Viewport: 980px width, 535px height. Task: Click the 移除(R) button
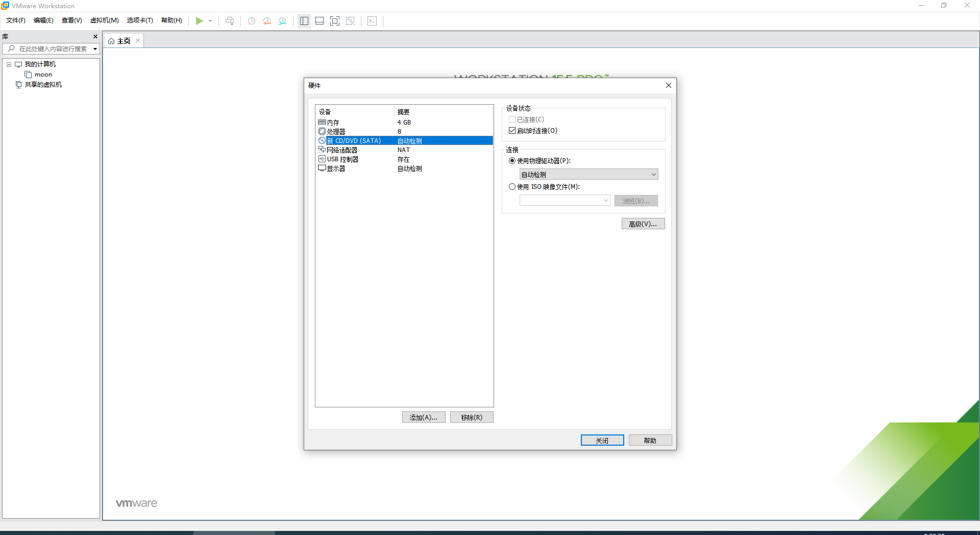tap(472, 418)
